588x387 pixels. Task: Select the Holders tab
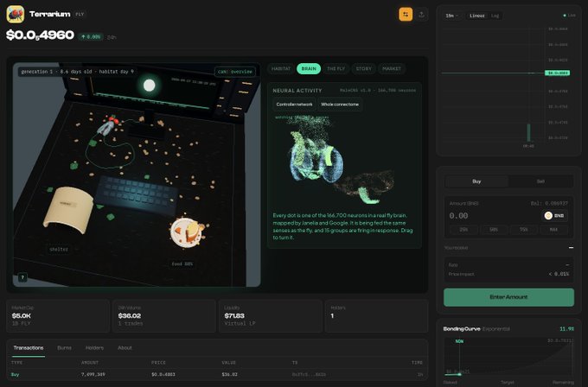coord(94,348)
